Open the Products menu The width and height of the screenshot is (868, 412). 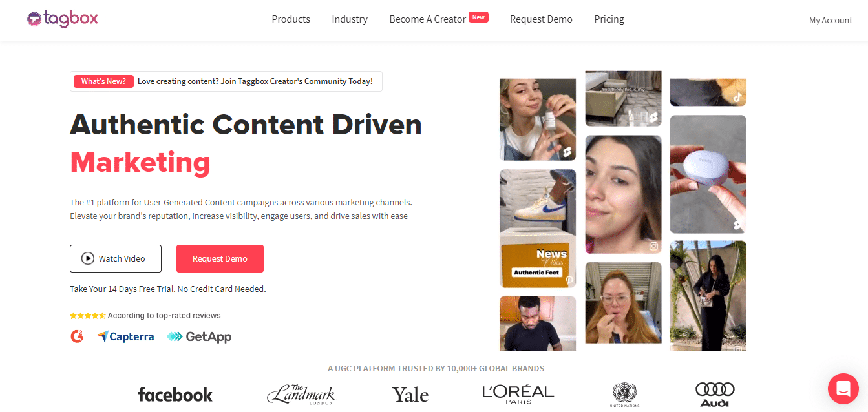(291, 19)
